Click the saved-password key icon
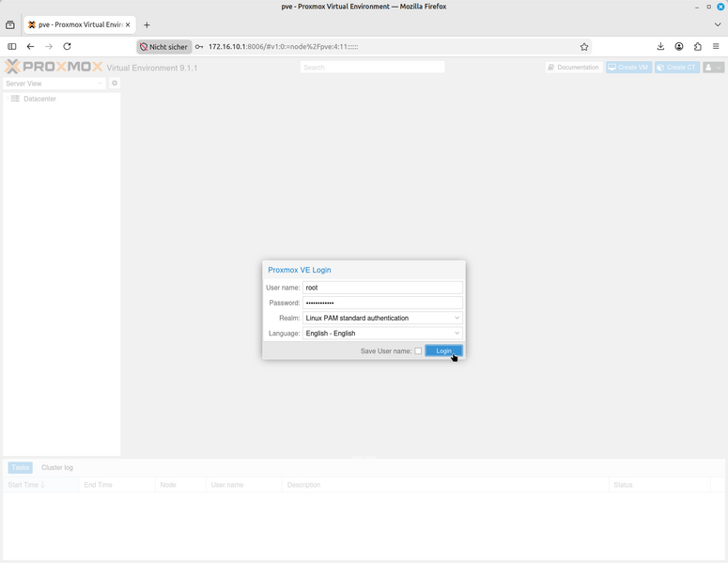Viewport: 728px width, 563px height. coord(199,46)
